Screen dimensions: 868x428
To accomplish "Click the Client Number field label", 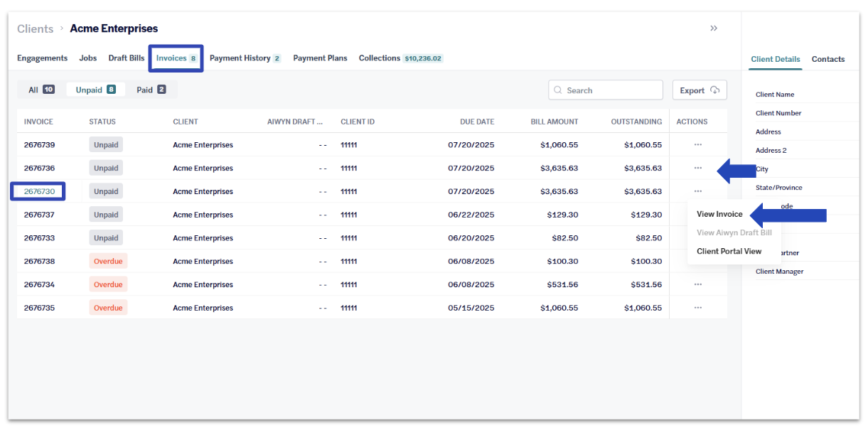I will click(778, 113).
